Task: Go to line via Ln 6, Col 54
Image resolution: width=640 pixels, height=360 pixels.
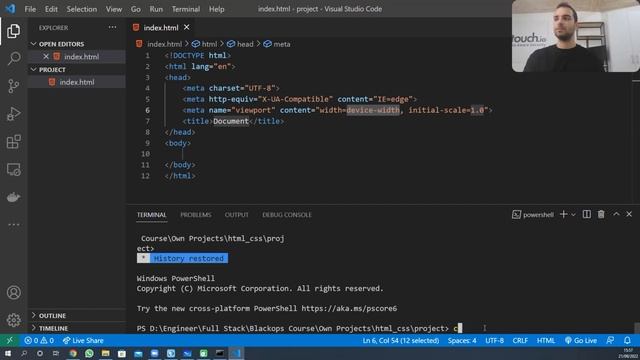Action: (x=401, y=340)
